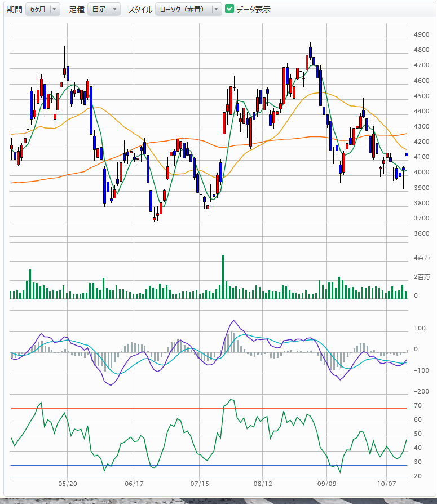Open the 期間 6ヶ月 dropdown
The width and height of the screenshot is (437, 504).
click(42, 9)
